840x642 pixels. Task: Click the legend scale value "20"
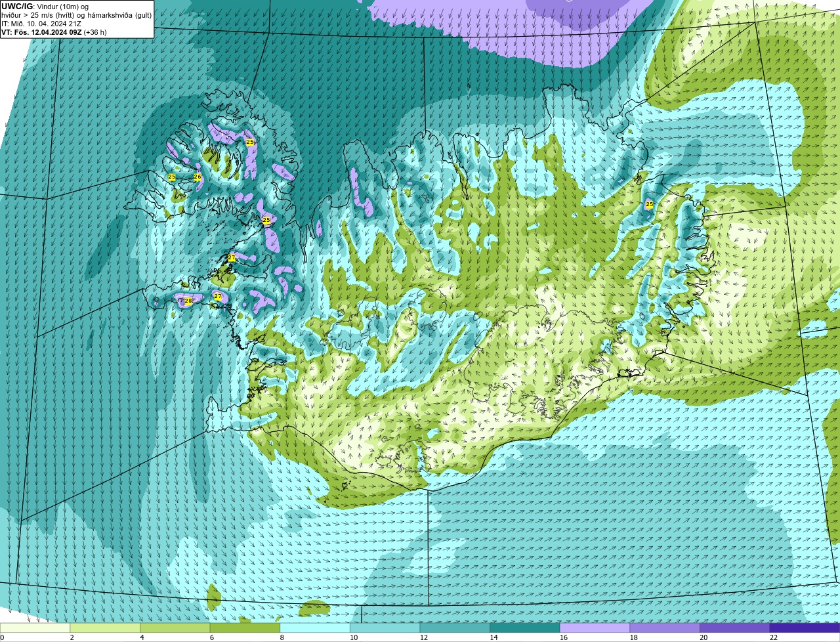[x=704, y=637]
